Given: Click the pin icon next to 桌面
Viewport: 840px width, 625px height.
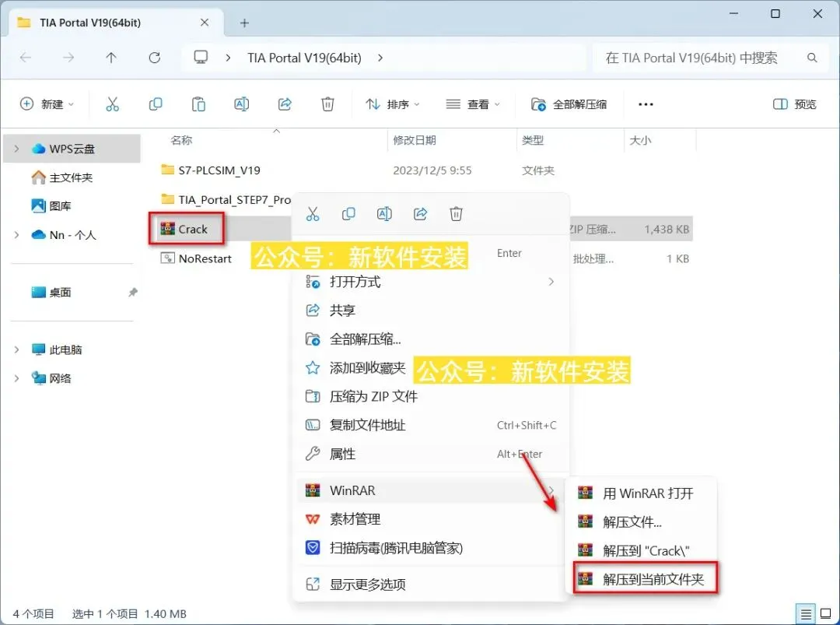Looking at the screenshot, I should pyautogui.click(x=132, y=292).
